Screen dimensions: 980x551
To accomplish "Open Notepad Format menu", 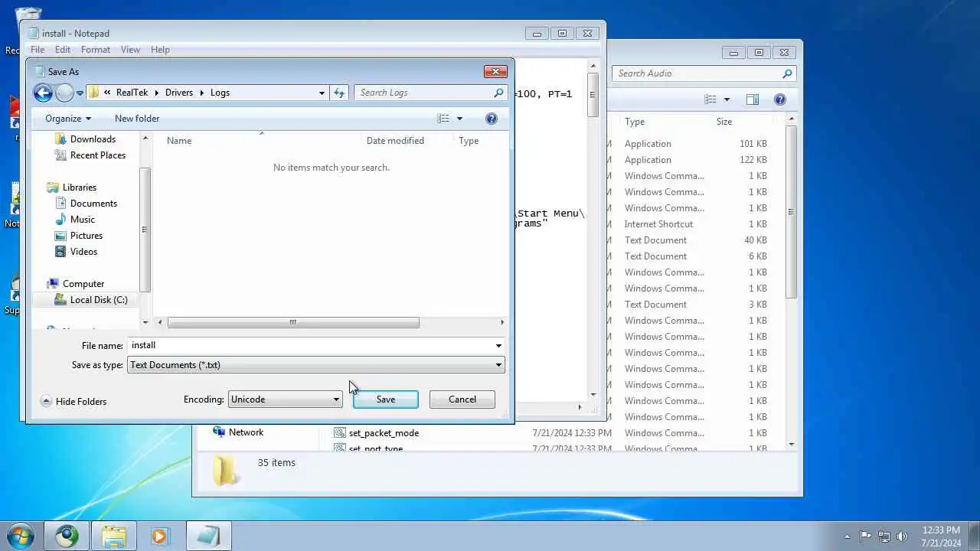I will click(x=96, y=50).
